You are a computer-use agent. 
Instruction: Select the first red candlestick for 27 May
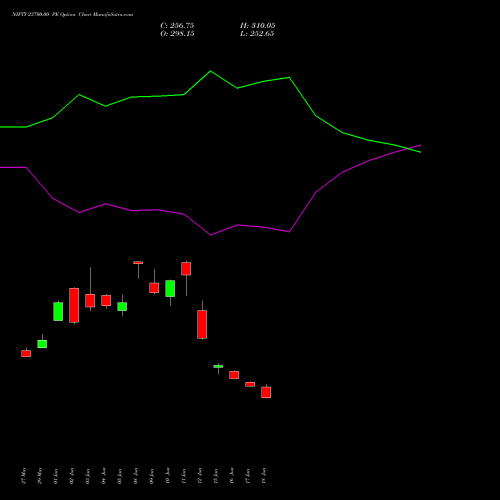click(26, 353)
